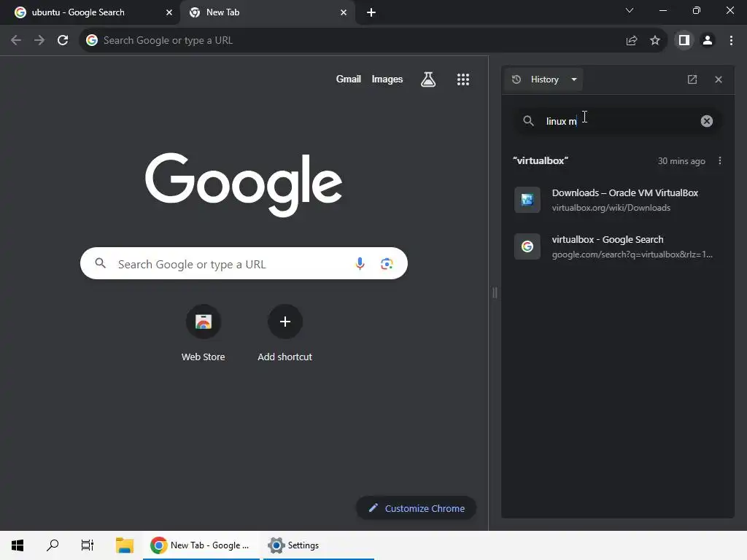Share this page via the share icon
The width and height of the screenshot is (747, 560).
coord(632,41)
